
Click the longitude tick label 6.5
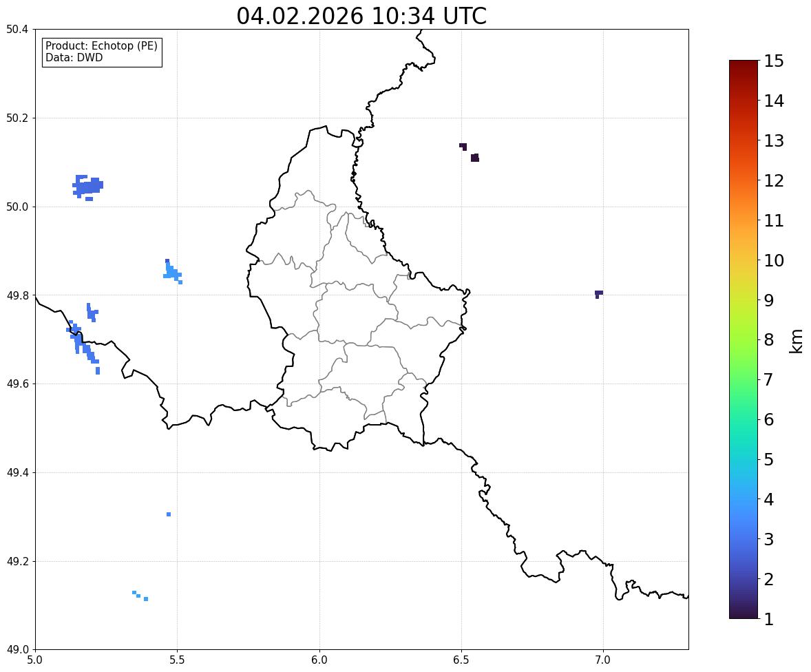461,660
